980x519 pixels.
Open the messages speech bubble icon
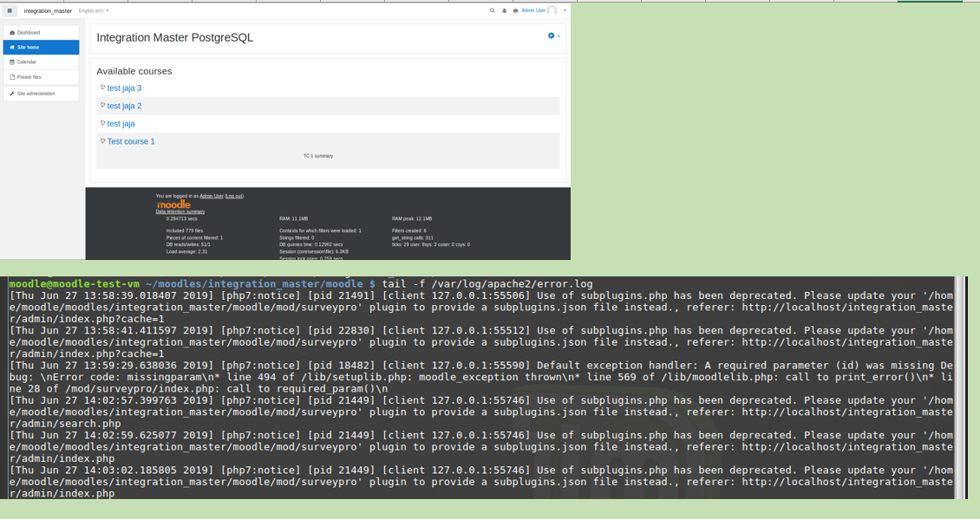(516, 10)
